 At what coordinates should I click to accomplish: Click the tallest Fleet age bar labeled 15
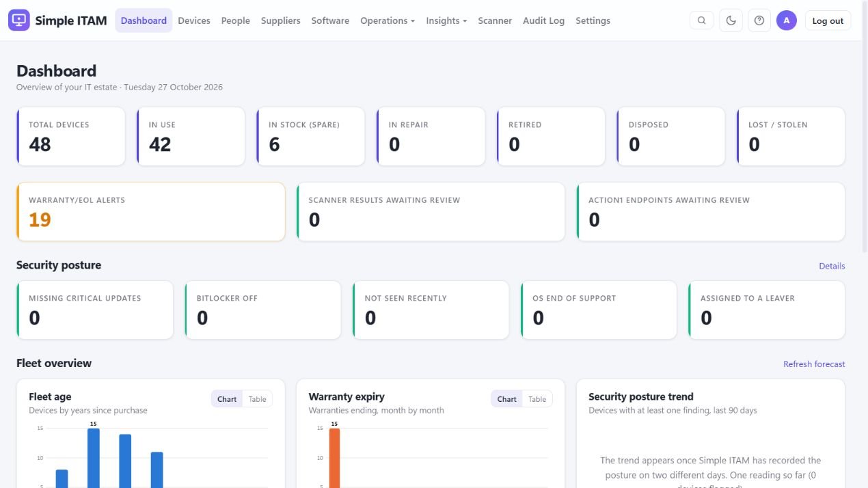(x=94, y=458)
